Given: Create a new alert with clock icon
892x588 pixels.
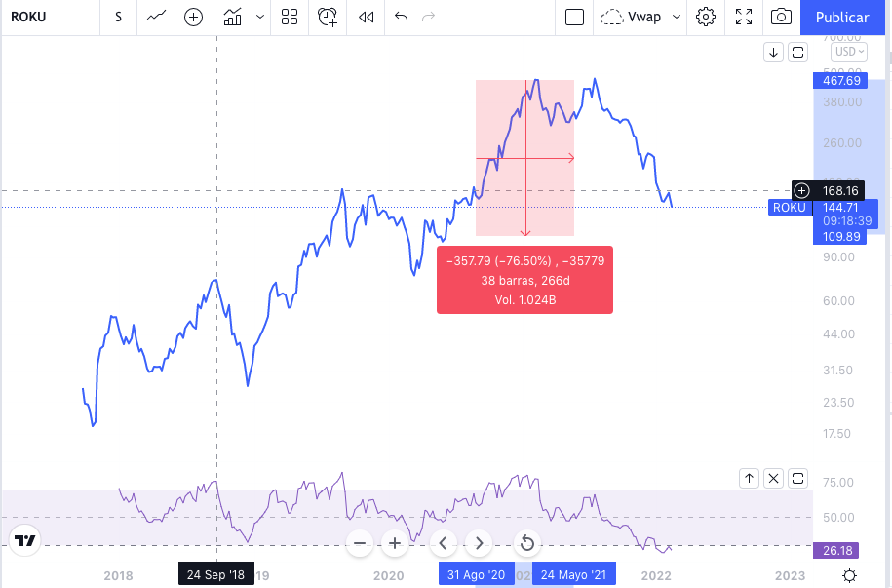Looking at the screenshot, I should tap(328, 17).
